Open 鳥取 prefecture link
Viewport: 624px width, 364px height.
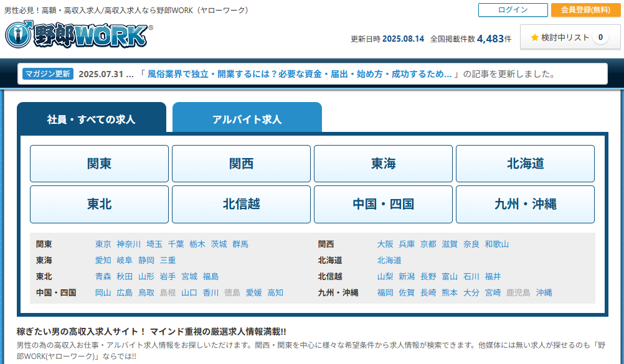coord(146,293)
